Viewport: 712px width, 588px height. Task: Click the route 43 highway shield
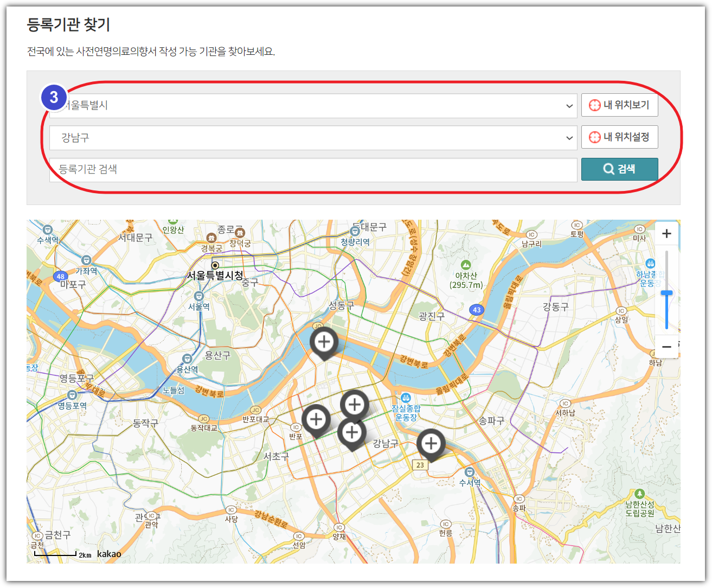(x=477, y=310)
